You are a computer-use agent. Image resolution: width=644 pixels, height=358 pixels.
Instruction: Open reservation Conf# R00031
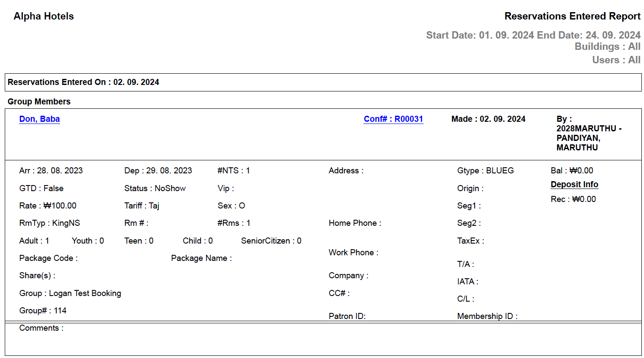(x=393, y=119)
